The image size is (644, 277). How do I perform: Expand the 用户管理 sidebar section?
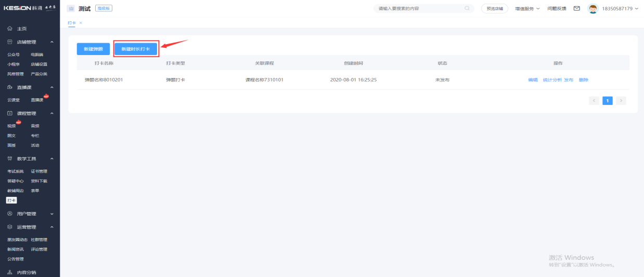click(x=51, y=214)
